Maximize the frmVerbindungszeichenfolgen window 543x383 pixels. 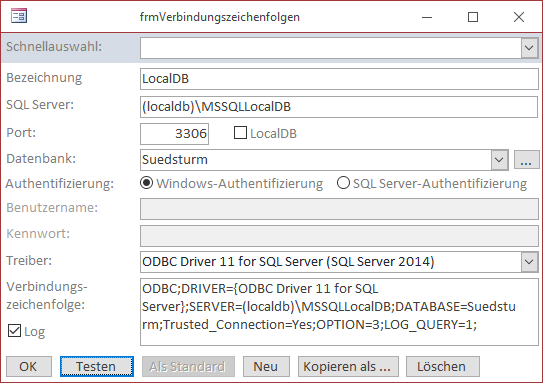pos(473,17)
